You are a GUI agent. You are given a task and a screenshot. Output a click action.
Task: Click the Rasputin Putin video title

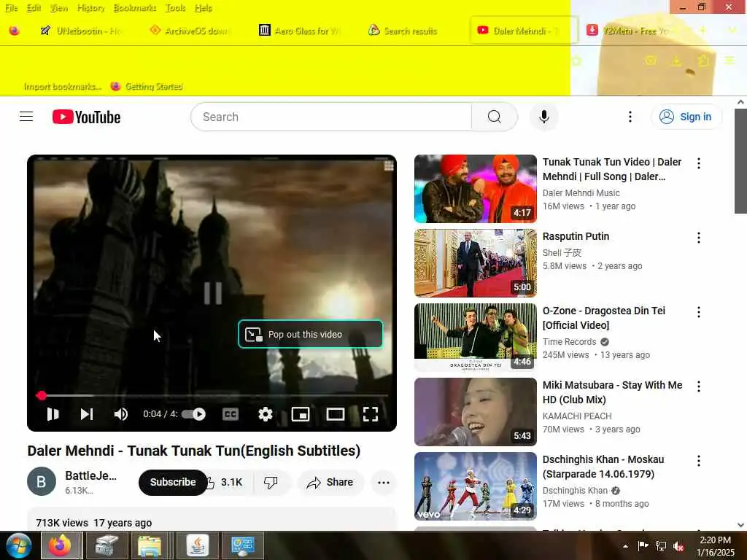tap(576, 236)
